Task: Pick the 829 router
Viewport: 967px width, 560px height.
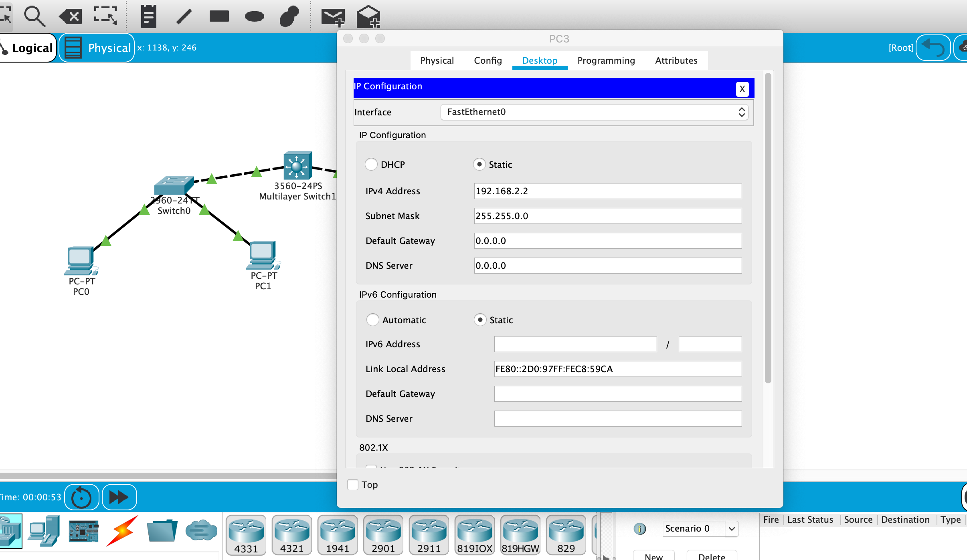Action: point(566,535)
